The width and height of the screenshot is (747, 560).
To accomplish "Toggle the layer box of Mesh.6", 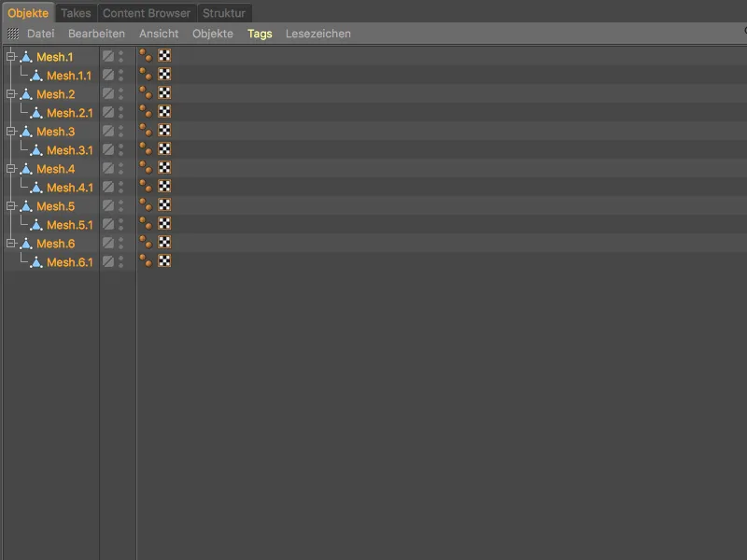I will pyautogui.click(x=108, y=243).
